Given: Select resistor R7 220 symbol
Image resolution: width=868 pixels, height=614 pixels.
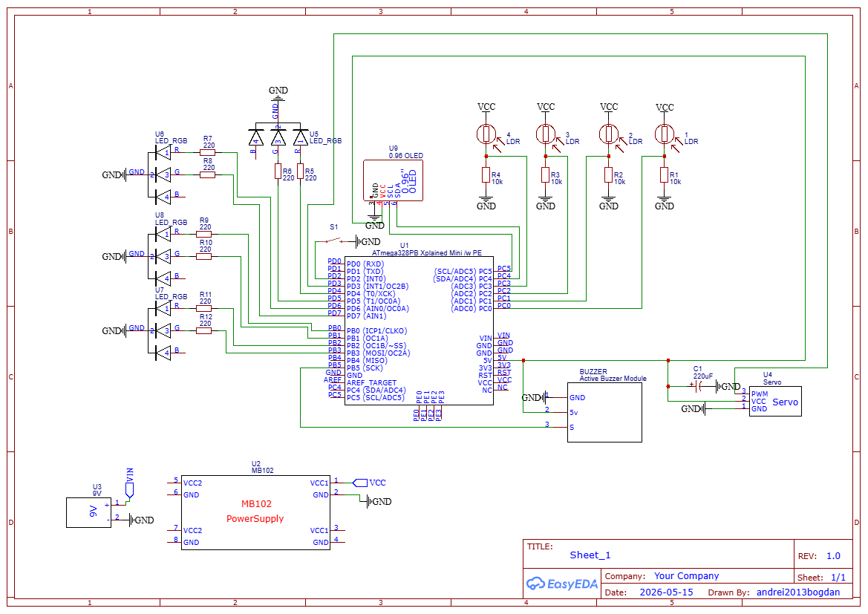Looking at the screenshot, I should pyautogui.click(x=208, y=152).
